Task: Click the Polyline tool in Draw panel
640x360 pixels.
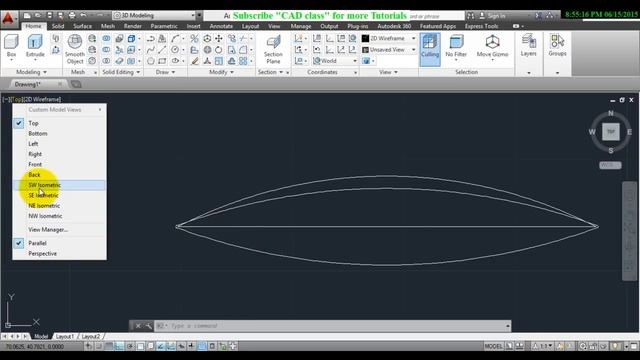Action: point(150,38)
